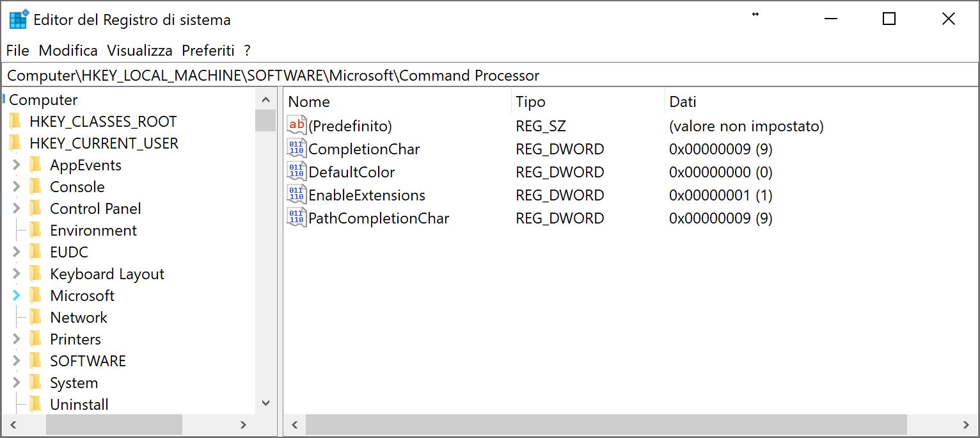Open the Modifica menu
This screenshot has width=980, height=438.
click(x=68, y=51)
